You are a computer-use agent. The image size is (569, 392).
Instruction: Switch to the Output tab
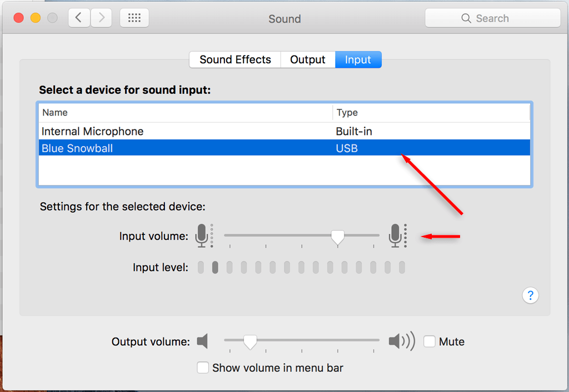[308, 60]
